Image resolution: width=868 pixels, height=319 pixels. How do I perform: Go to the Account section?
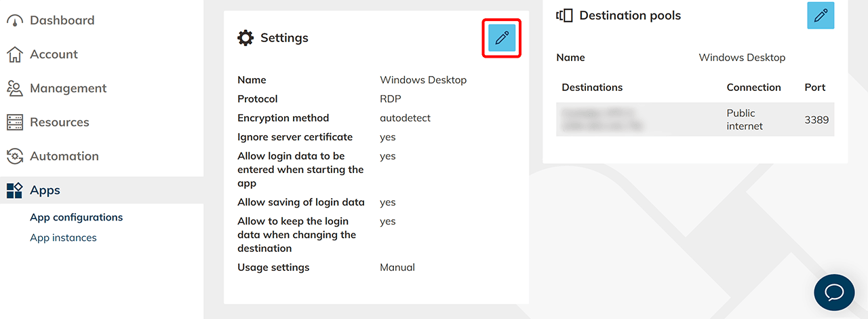coord(54,54)
